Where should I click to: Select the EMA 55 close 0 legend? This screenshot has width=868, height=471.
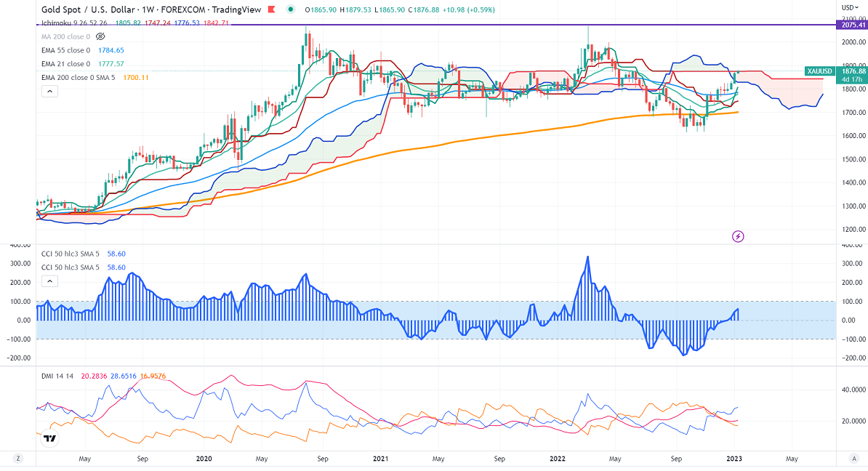[66, 50]
